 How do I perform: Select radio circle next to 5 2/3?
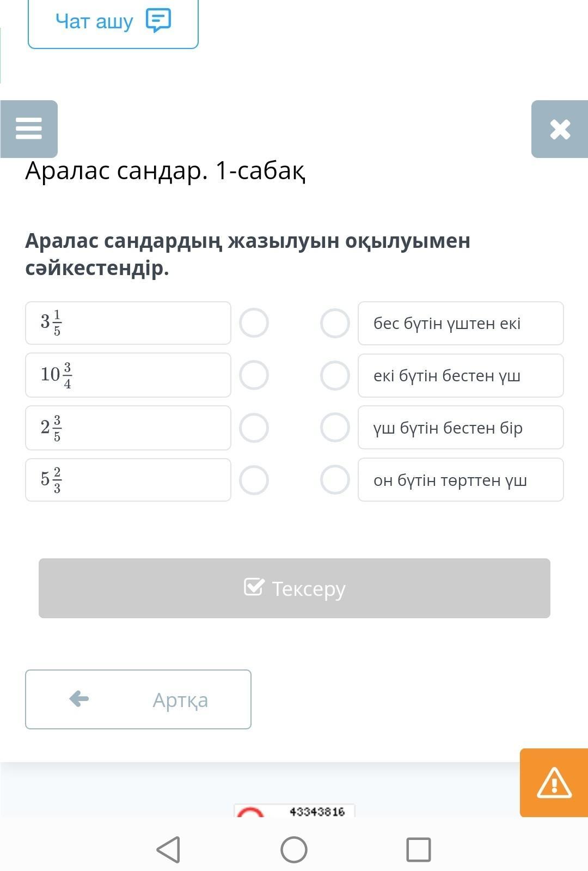click(x=254, y=480)
